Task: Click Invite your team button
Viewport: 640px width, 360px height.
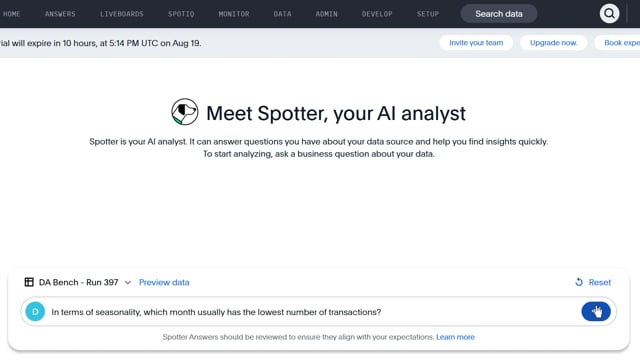Action: [476, 43]
